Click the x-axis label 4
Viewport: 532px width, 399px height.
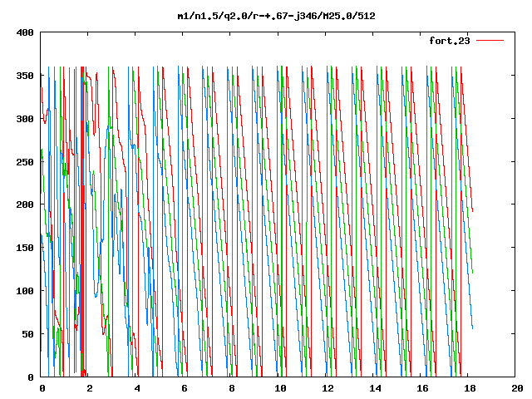coord(137,388)
